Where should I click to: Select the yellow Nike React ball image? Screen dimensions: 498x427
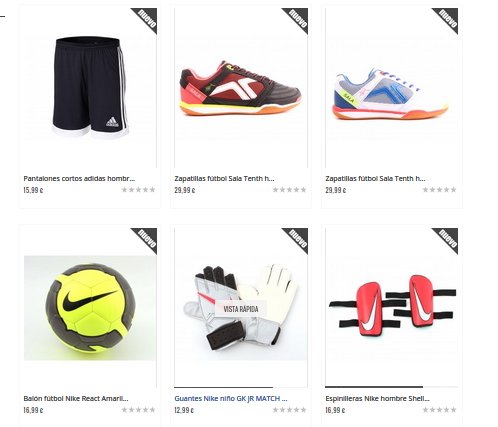[x=90, y=308]
